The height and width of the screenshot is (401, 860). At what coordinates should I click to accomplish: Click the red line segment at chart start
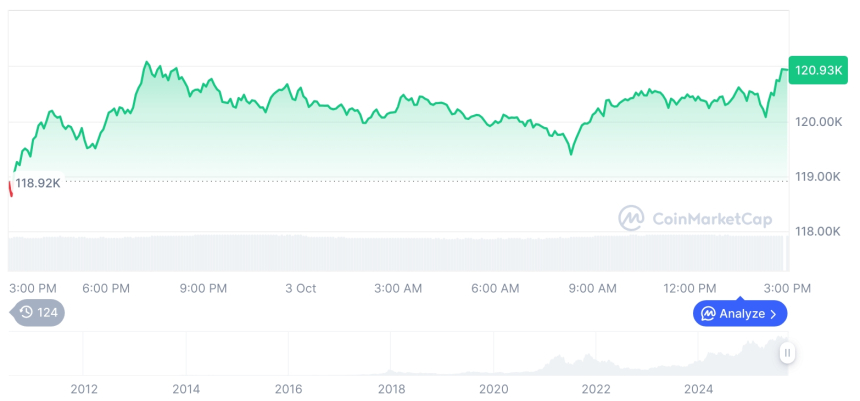pyautogui.click(x=10, y=187)
